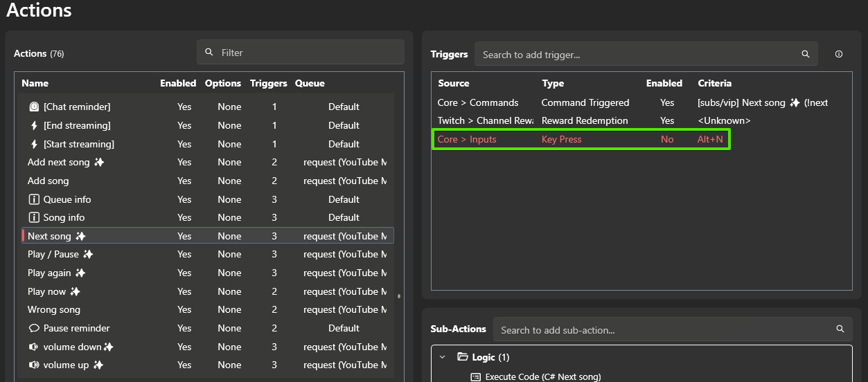868x382 pixels.
Task: Click the speaker icon beside volume down
Action: (x=33, y=347)
